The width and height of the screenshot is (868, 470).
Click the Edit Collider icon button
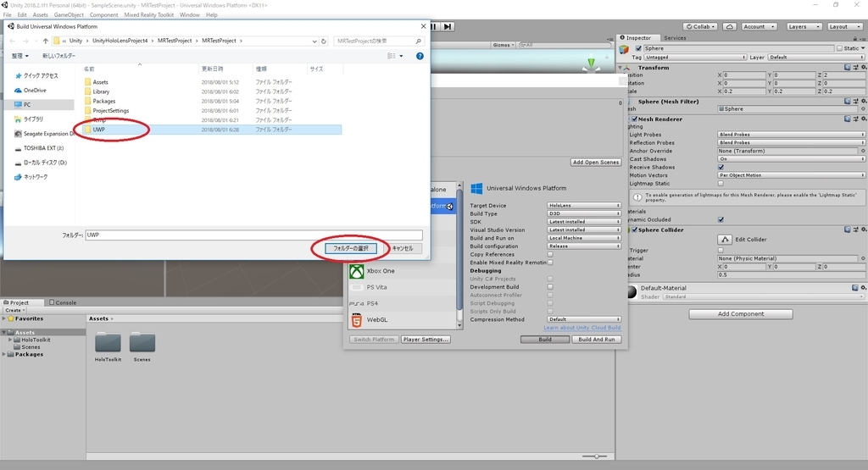click(724, 240)
